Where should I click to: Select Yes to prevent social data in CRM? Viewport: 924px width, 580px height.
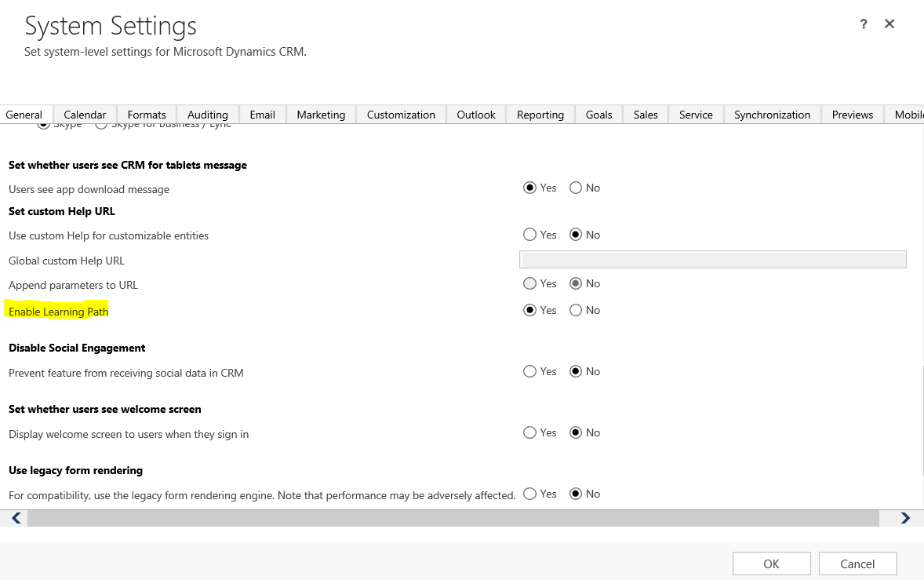pos(530,371)
